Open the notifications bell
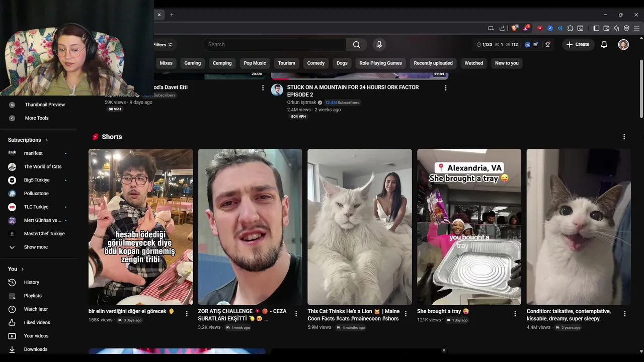Screen dimensions: 644x362 pos(604,44)
